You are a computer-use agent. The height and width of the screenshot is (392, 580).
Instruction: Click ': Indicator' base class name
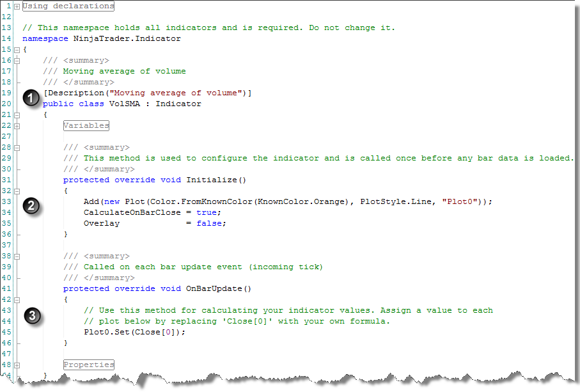tap(173, 104)
